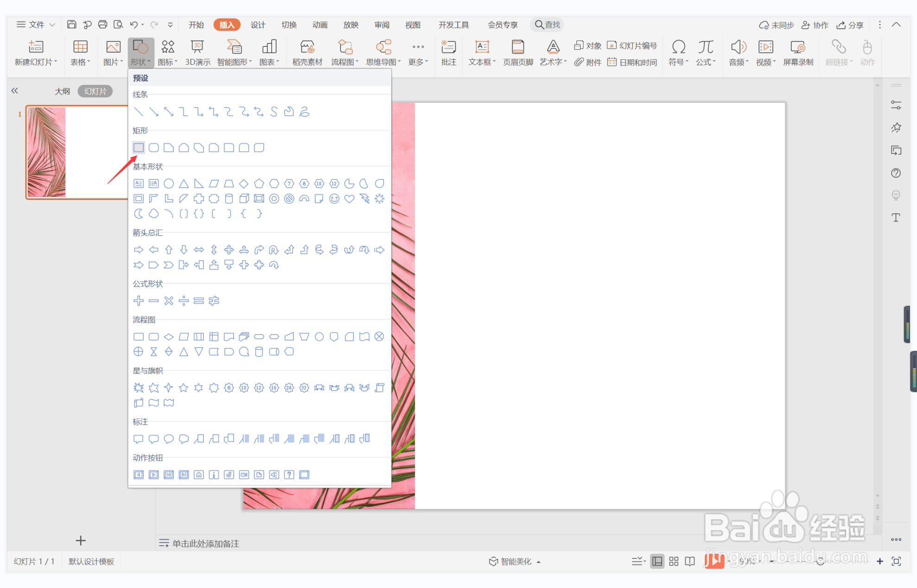
Task: Choose the smiley face shape
Action: coord(334,199)
